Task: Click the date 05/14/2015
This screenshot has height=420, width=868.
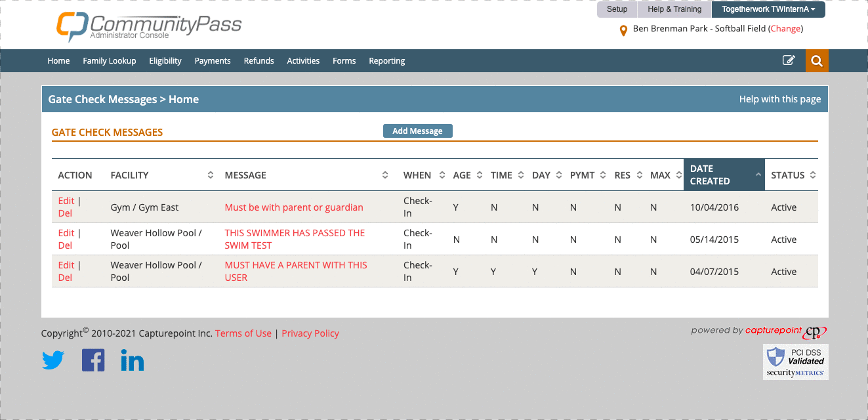Action: pyautogui.click(x=714, y=240)
